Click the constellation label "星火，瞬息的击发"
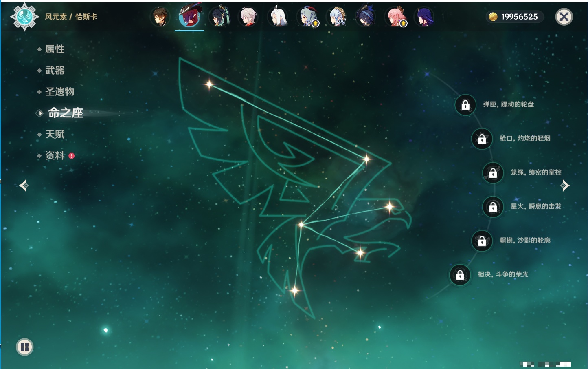This screenshot has width=588, height=369. pos(536,206)
